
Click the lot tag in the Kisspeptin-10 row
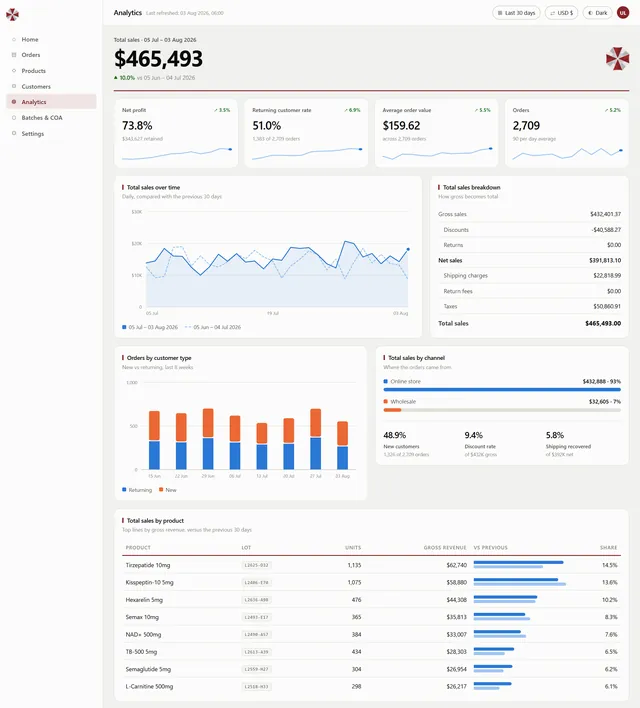click(257, 582)
